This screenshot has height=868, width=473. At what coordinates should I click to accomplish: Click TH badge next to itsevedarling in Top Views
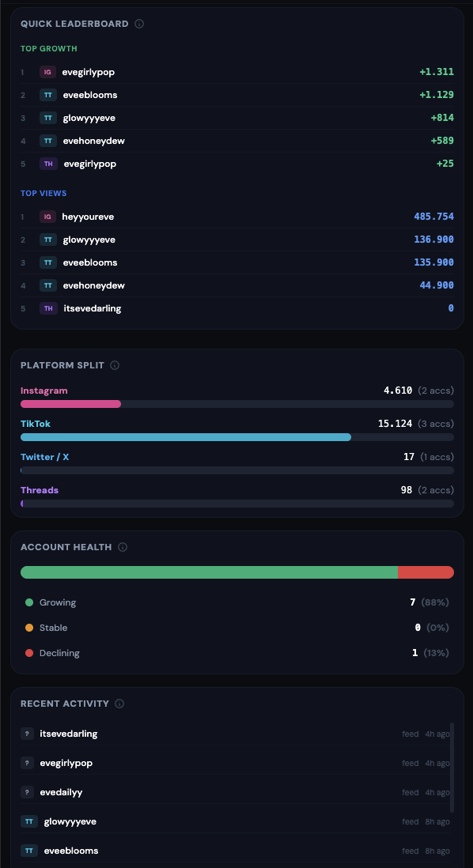49,308
